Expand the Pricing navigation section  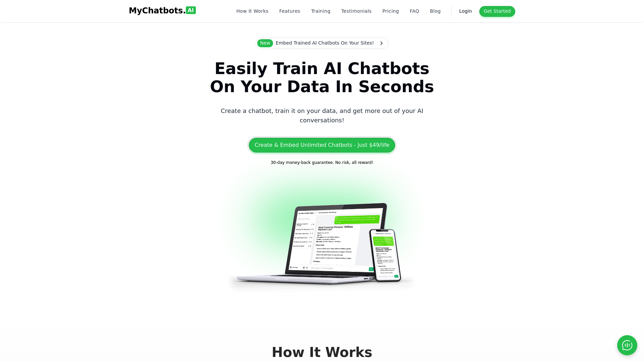[x=390, y=11]
